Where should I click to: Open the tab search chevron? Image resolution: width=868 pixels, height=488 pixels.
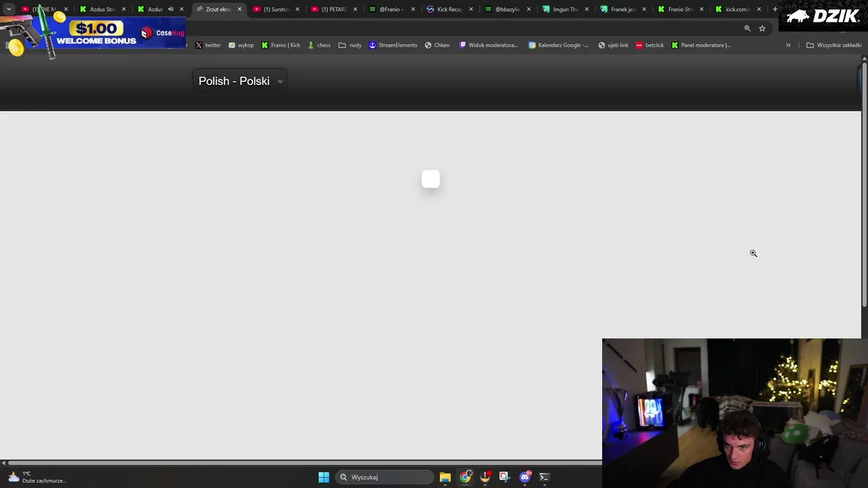tap(8, 9)
